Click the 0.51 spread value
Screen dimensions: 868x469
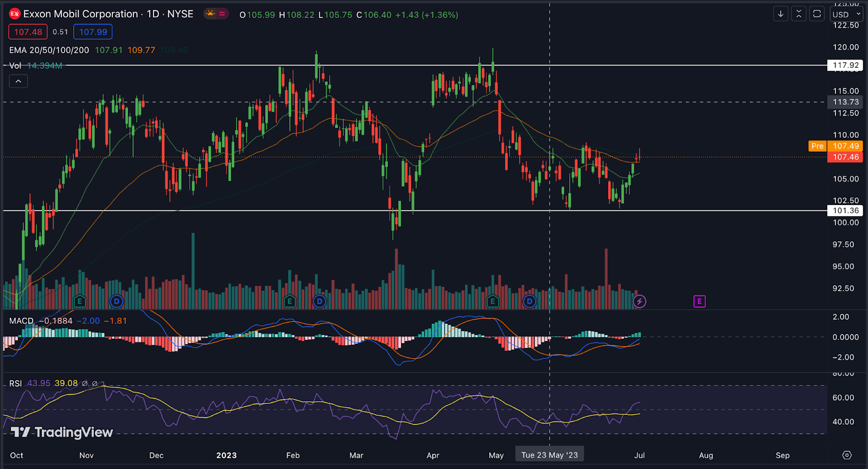click(60, 32)
